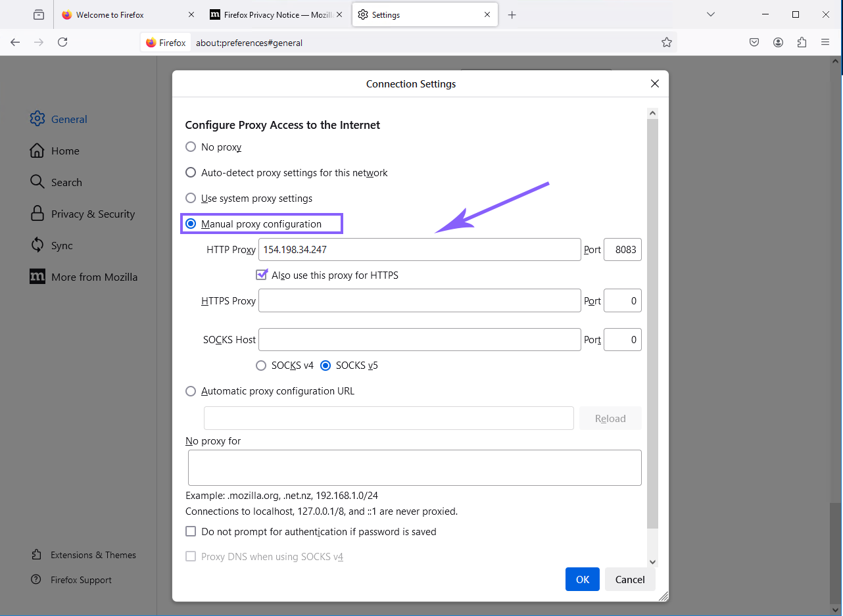Screen dimensions: 843x616
Task: Expand the list all tabs dropdown arrow
Action: pyautogui.click(x=710, y=14)
